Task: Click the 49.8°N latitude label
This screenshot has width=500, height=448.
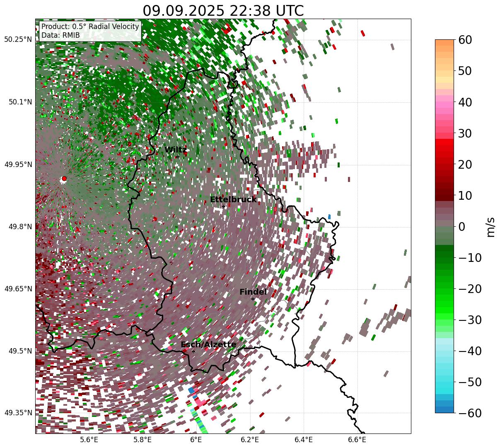Action: [x=20, y=227]
